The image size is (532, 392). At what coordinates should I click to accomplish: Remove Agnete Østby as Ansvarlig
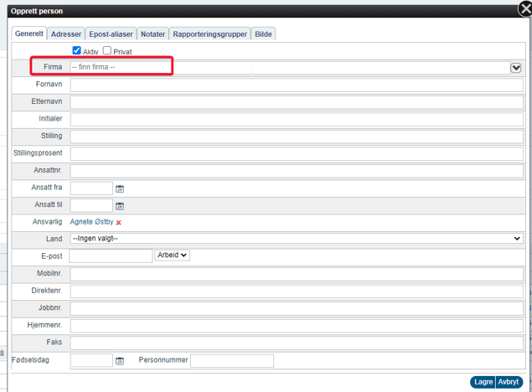pos(119,223)
